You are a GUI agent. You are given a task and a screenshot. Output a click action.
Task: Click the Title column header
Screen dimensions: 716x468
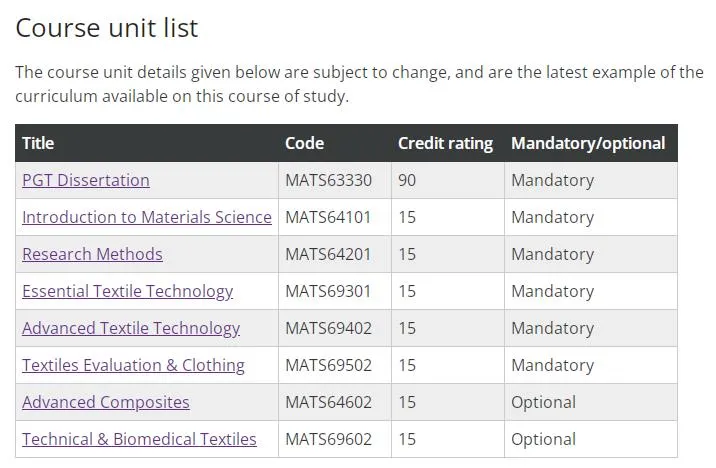[x=38, y=143]
